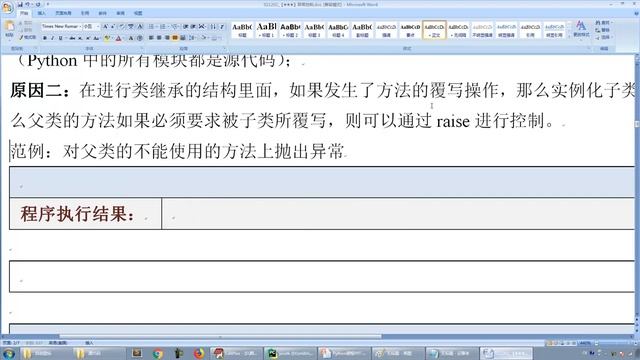This screenshot has width=640, height=360.
Task: Apply the 副标题 style
Action: pyautogui.click(x=362, y=30)
